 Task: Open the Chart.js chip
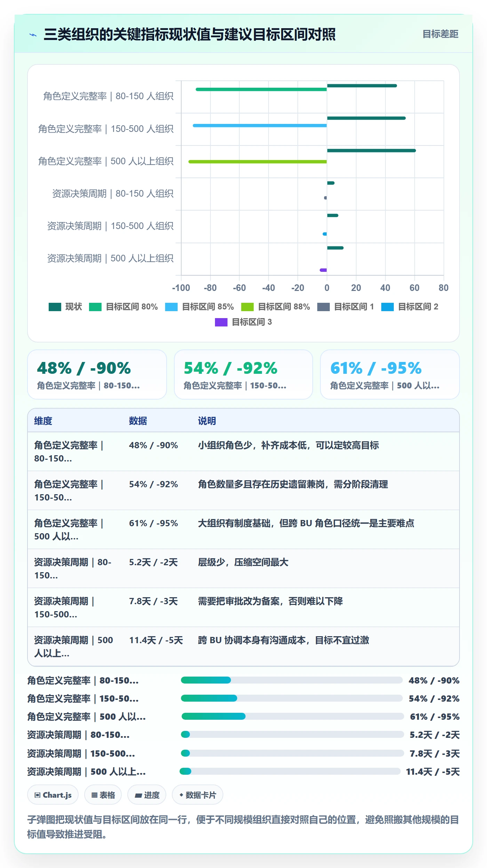[x=53, y=795]
